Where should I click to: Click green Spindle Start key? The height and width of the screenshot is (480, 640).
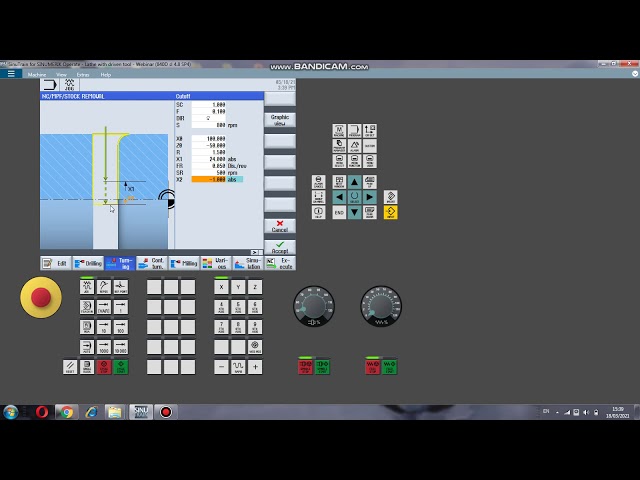point(322,367)
